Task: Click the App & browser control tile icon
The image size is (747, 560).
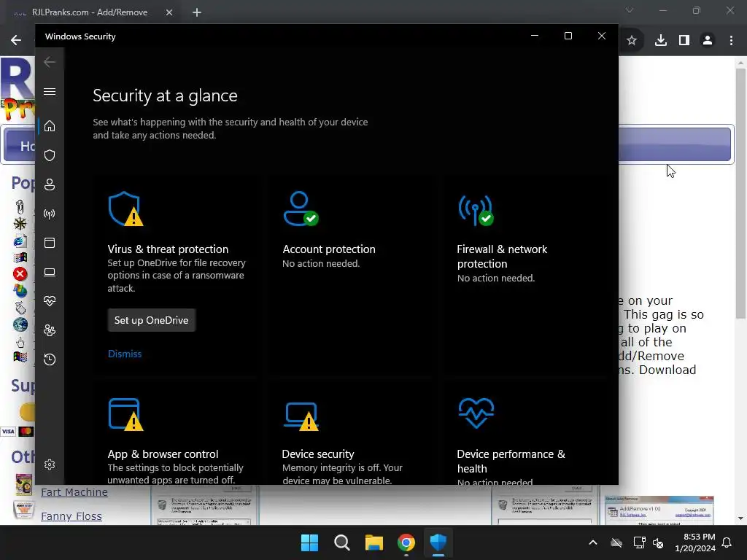Action: pos(125,414)
